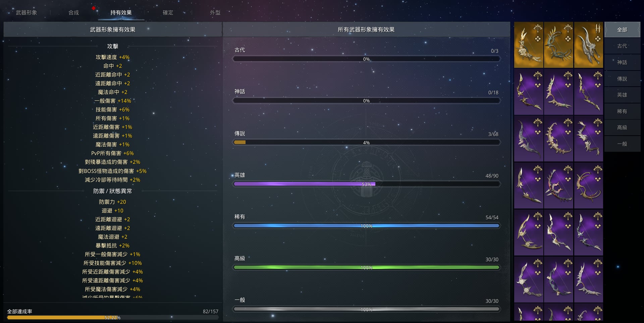This screenshot has width=644, height=323.
Task: Pick the right purple bow in the second row
Action: (x=588, y=92)
